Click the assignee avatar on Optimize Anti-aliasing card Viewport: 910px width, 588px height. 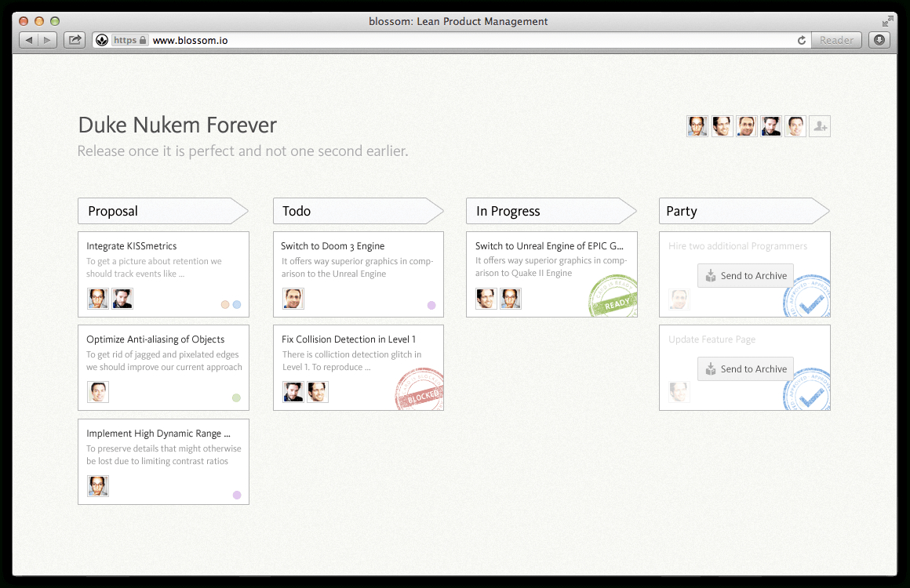pos(97,392)
